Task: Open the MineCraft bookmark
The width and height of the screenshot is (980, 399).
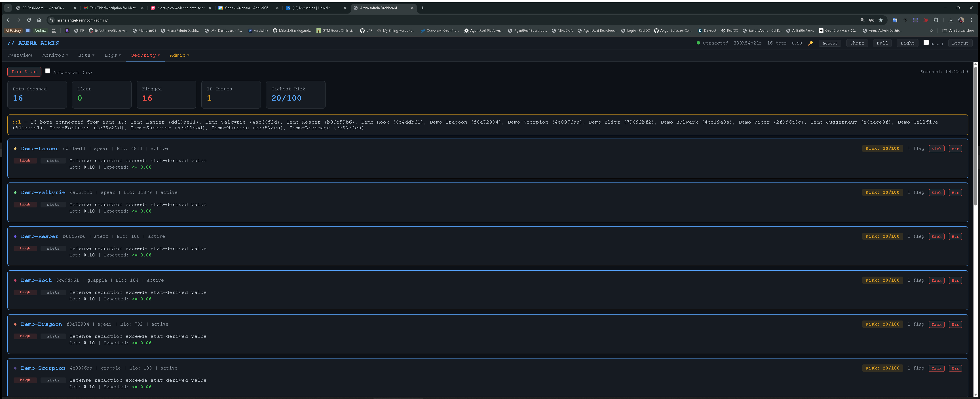Action: tap(562, 30)
